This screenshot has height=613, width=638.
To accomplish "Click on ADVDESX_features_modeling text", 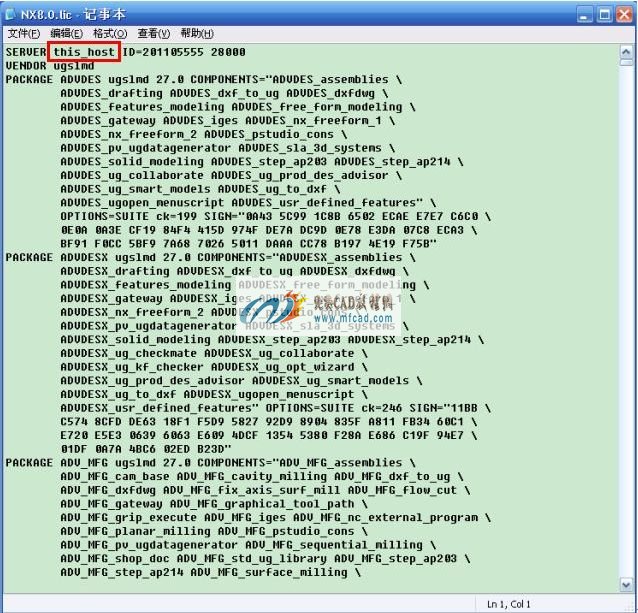I will [x=145, y=285].
